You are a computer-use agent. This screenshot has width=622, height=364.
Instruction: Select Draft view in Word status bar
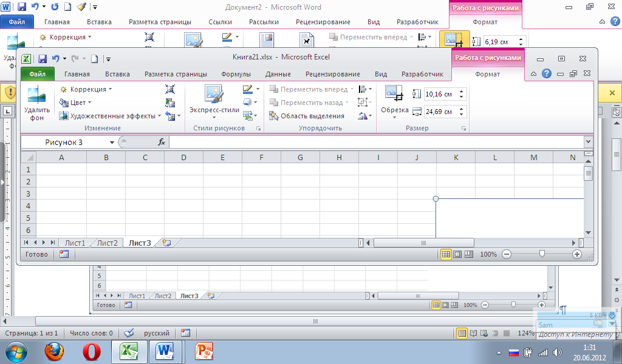pos(507,333)
